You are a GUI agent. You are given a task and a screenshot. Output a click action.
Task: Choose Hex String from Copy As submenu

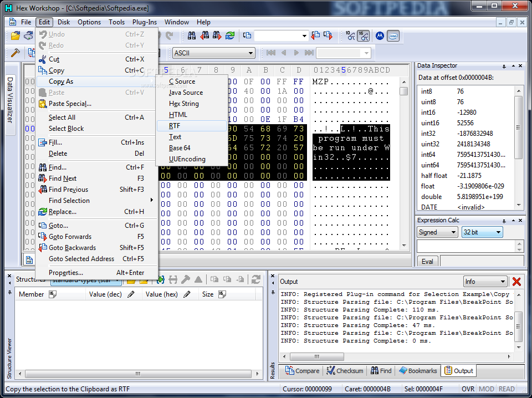tap(192, 104)
